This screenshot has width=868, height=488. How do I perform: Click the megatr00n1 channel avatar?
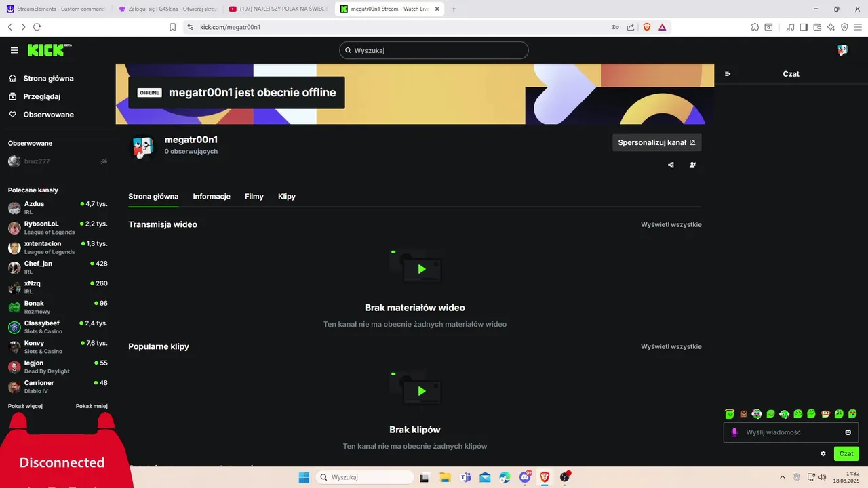[x=142, y=147]
